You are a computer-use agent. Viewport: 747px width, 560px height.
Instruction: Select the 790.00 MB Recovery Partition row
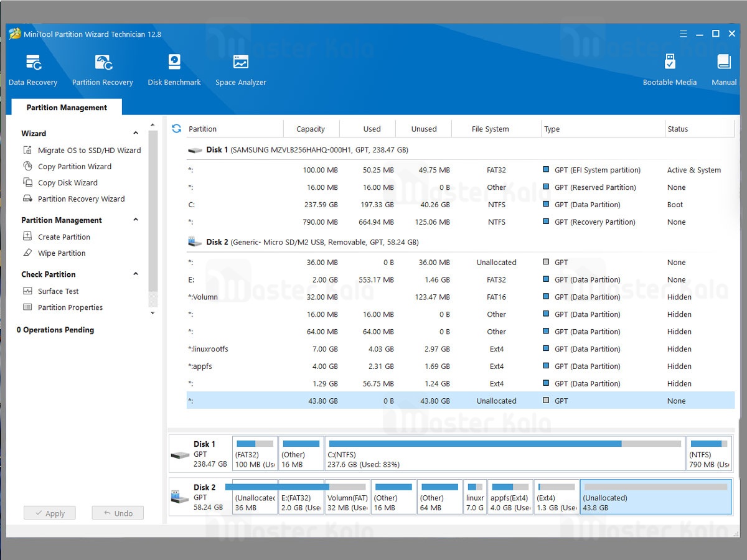(x=461, y=222)
